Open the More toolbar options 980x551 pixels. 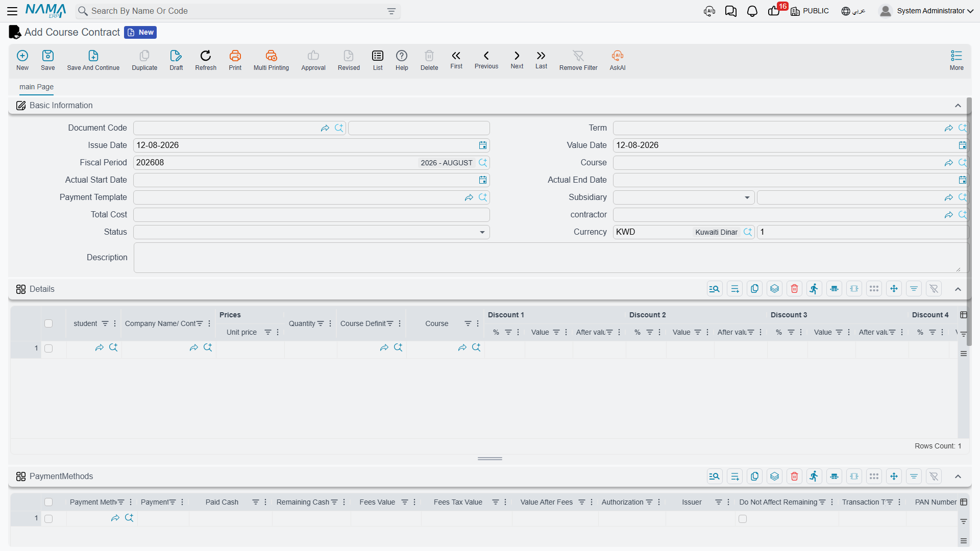click(957, 60)
